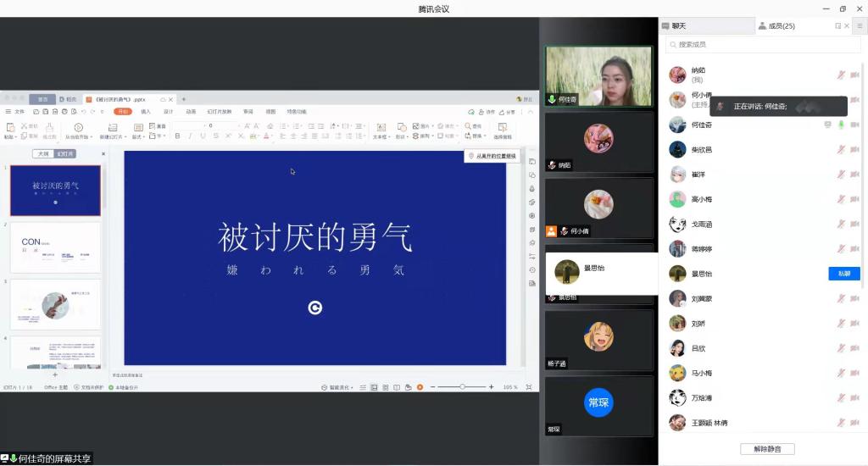This screenshot has height=466, width=868.
Task: Open the 文件 menu dropdown
Action: 19,111
